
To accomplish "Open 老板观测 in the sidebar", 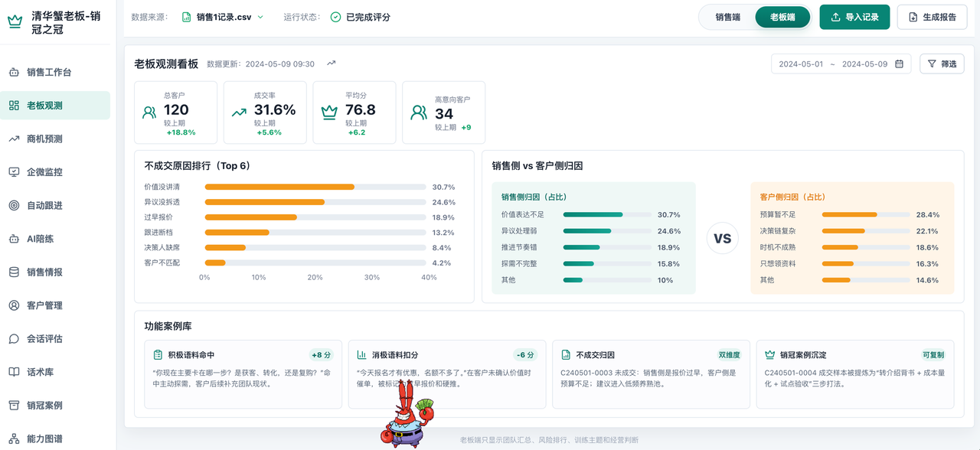I will (x=55, y=106).
